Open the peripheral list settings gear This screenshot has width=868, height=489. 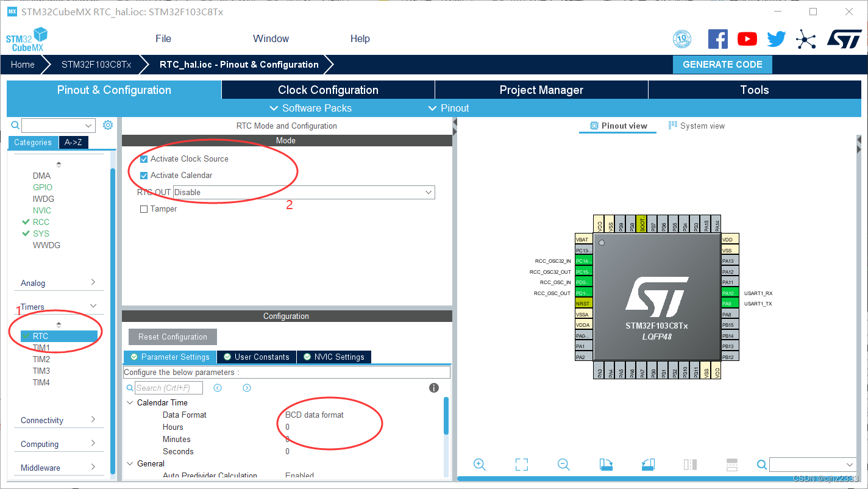click(108, 125)
